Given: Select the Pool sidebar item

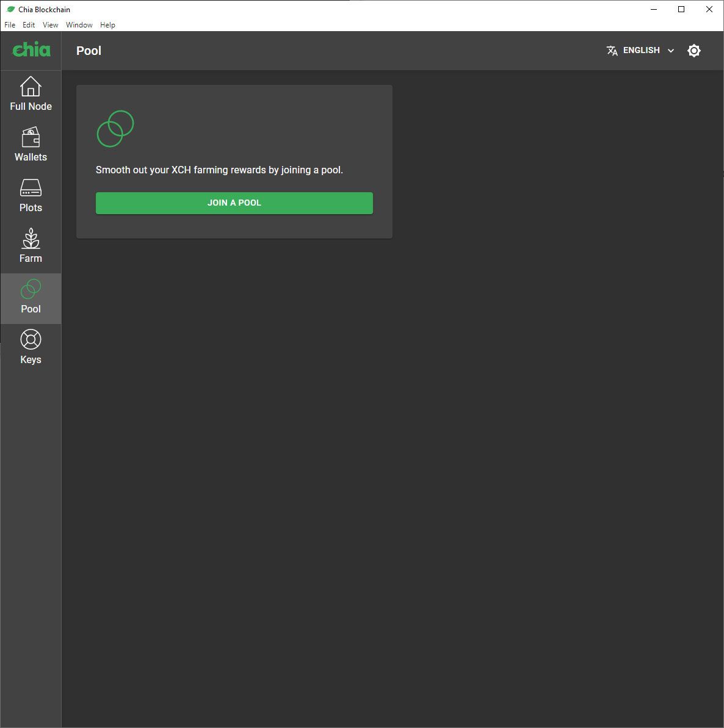Looking at the screenshot, I should [x=31, y=298].
